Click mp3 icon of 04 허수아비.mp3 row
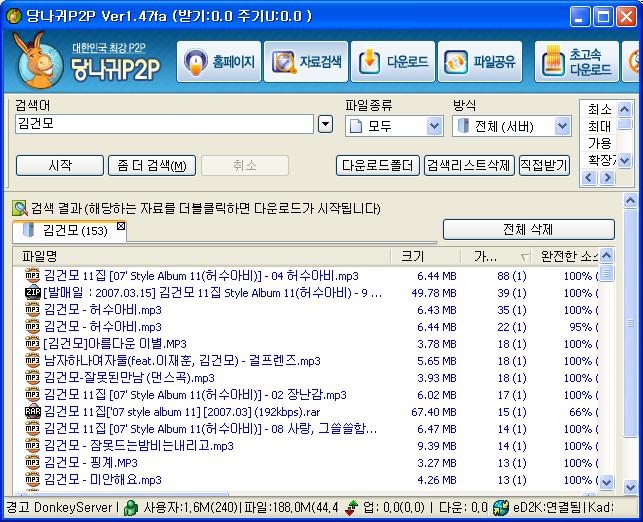 tap(32, 275)
